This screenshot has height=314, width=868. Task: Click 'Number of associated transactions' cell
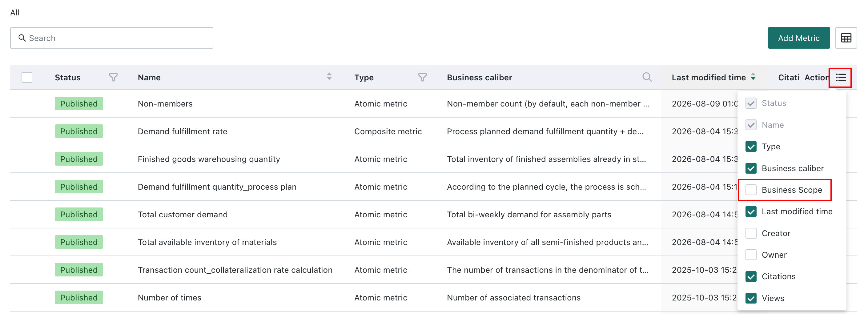point(513,297)
